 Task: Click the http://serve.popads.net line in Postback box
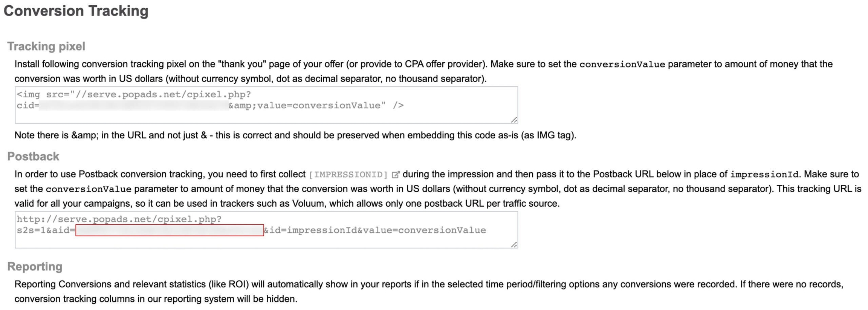119,219
